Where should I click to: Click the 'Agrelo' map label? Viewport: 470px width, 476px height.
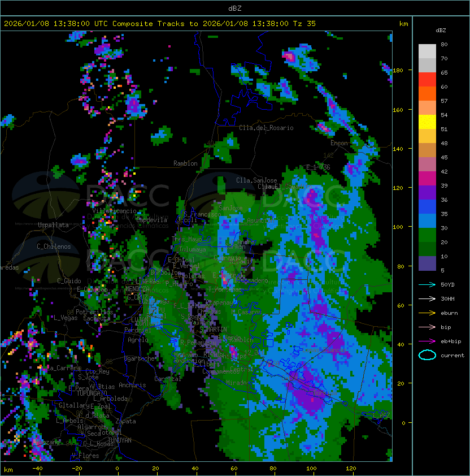tap(138, 340)
